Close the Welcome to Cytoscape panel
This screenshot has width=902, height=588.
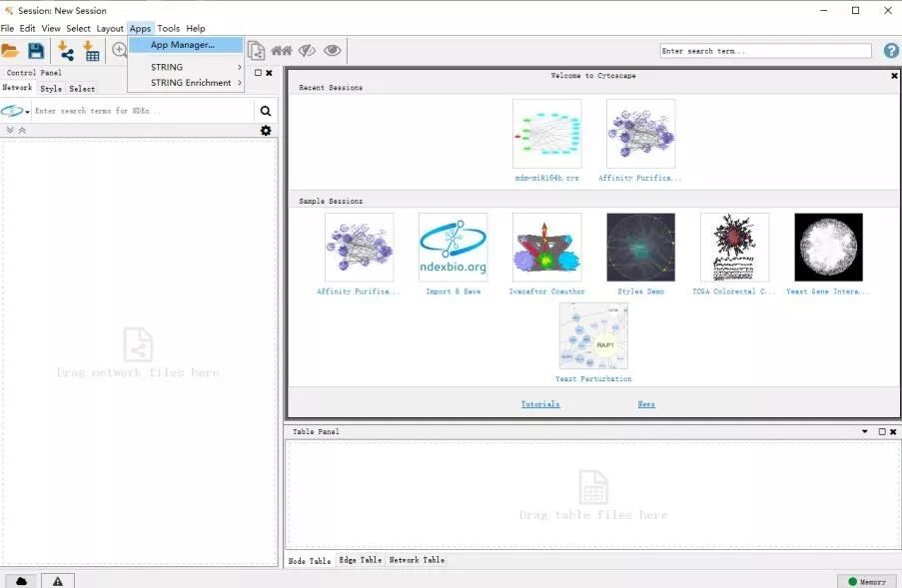[895, 76]
